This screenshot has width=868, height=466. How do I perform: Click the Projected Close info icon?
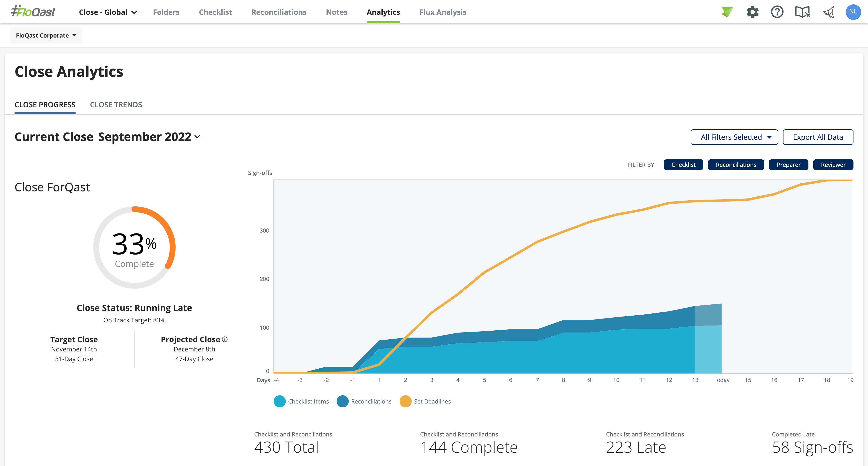tap(225, 339)
